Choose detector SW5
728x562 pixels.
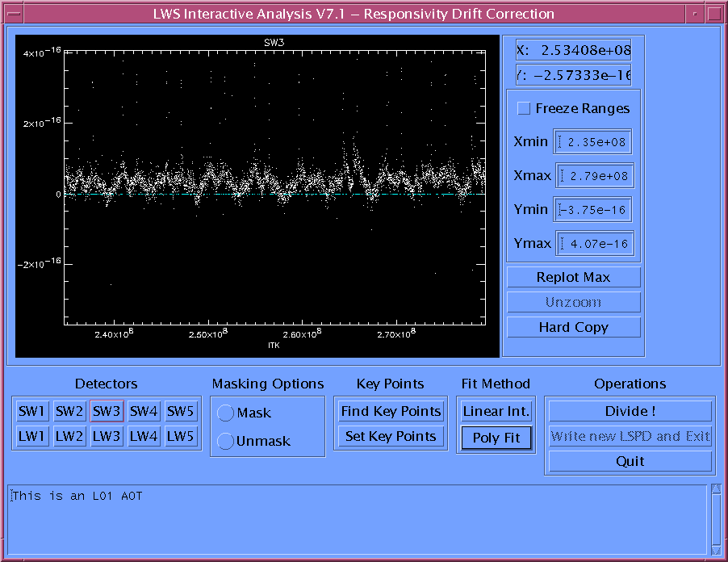pyautogui.click(x=181, y=411)
